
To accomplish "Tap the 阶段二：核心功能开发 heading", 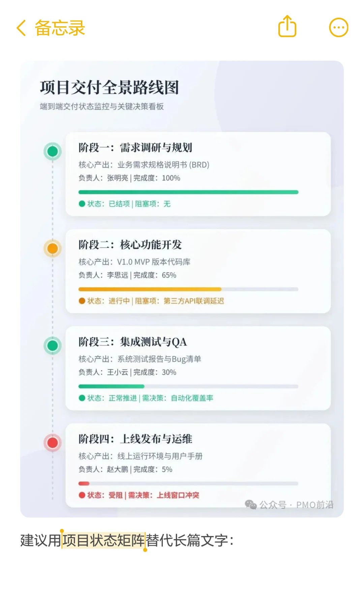I will pyautogui.click(x=130, y=245).
